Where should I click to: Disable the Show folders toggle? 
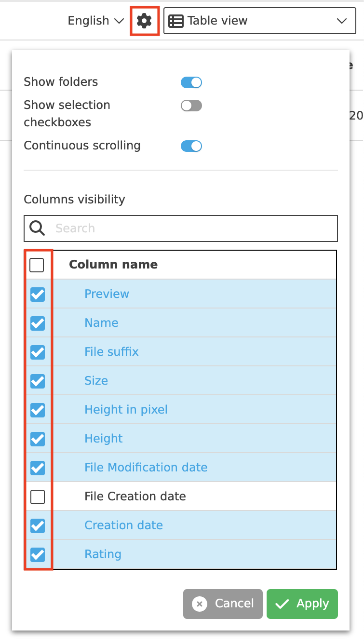point(191,82)
